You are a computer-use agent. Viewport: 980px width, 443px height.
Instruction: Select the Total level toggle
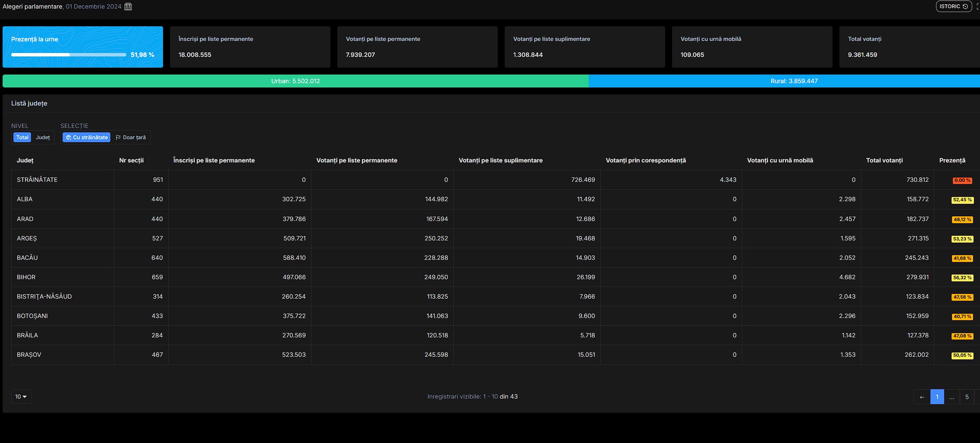pyautogui.click(x=22, y=137)
